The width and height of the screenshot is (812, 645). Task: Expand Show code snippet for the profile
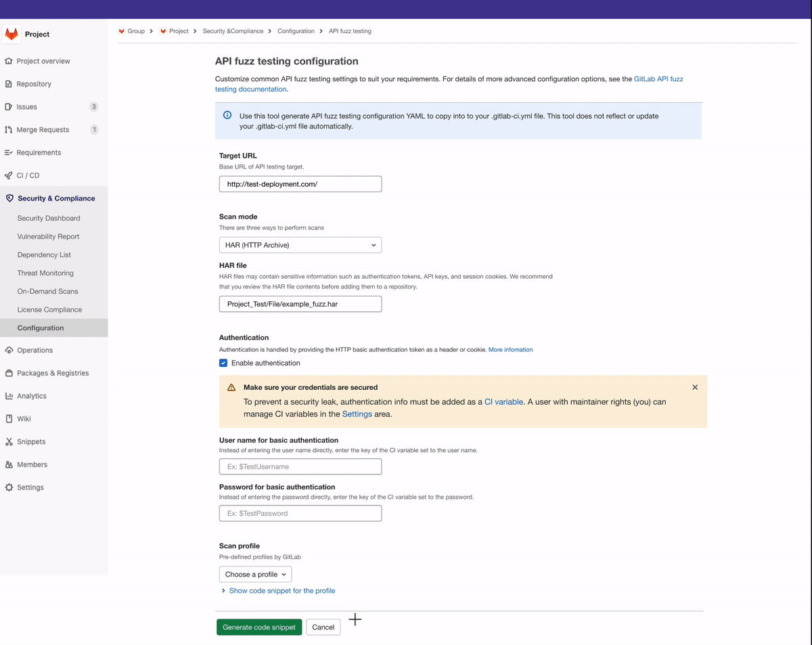(x=281, y=591)
